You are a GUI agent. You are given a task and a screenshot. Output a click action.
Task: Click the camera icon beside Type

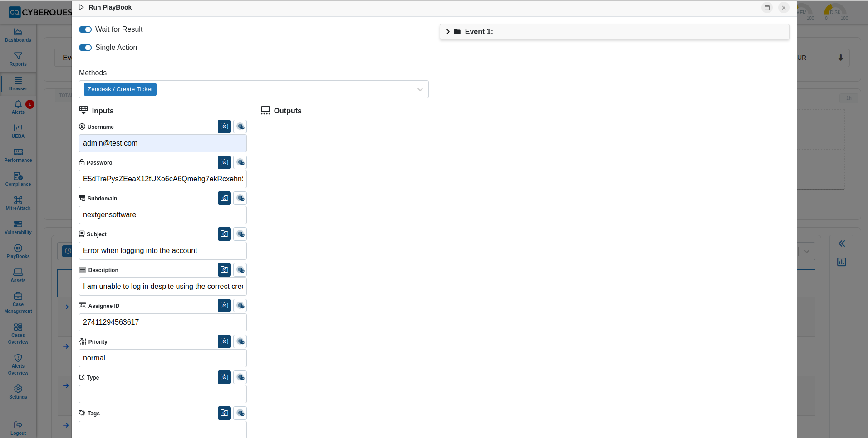[224, 377]
